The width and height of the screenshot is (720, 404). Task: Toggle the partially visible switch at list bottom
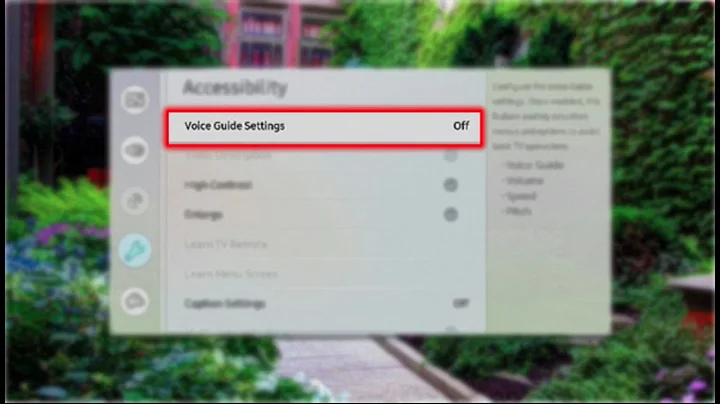pyautogui.click(x=450, y=329)
